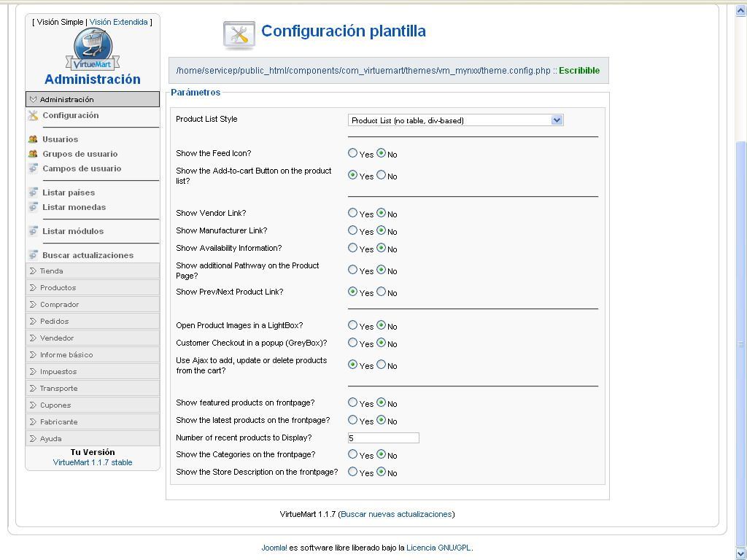Select Yes for Show Vendor Link
The height and width of the screenshot is (560, 747).
(x=352, y=213)
